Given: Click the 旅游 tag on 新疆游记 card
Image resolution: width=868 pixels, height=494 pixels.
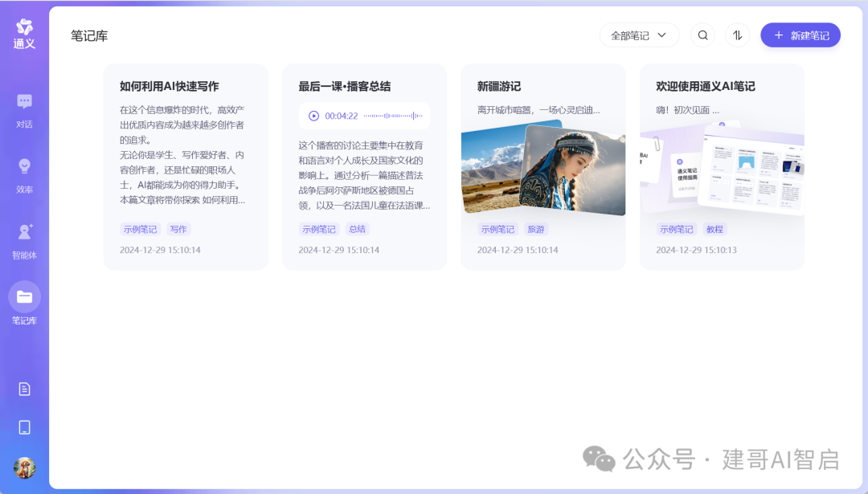Looking at the screenshot, I should (536, 229).
